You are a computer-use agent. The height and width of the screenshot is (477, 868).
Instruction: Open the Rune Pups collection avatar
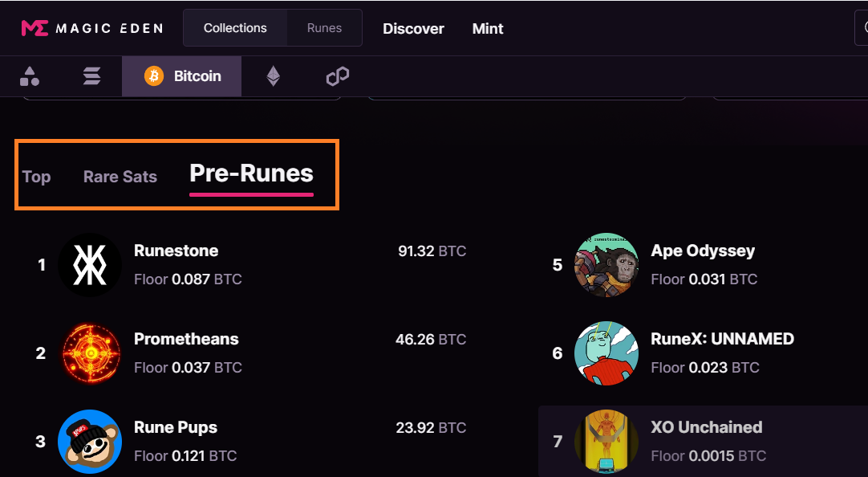coord(90,442)
